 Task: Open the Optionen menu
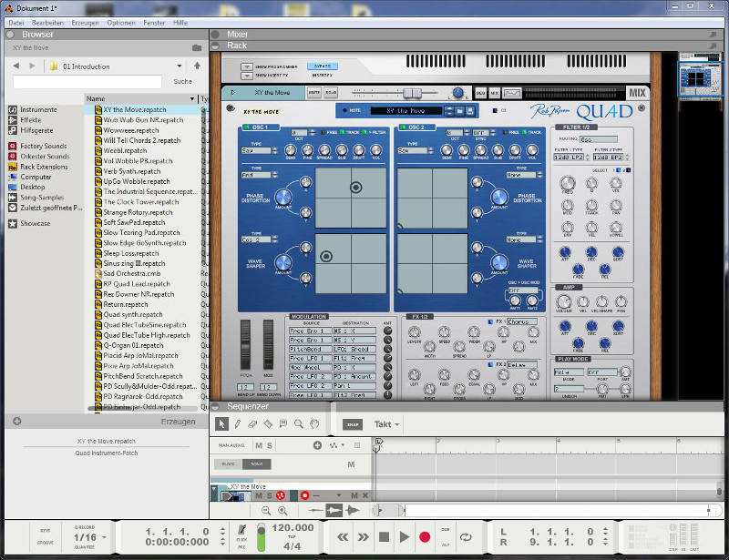(121, 22)
